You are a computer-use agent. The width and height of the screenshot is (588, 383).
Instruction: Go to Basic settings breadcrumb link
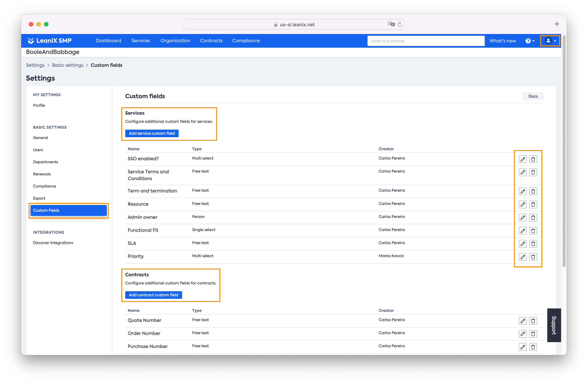[x=67, y=65]
